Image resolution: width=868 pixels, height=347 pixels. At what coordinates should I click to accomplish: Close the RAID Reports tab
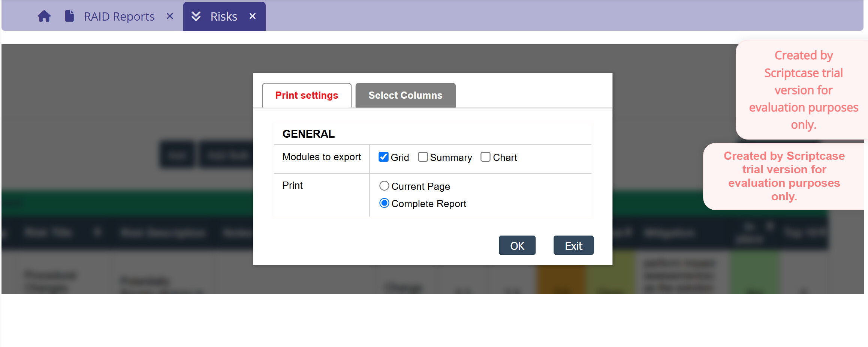[170, 16]
